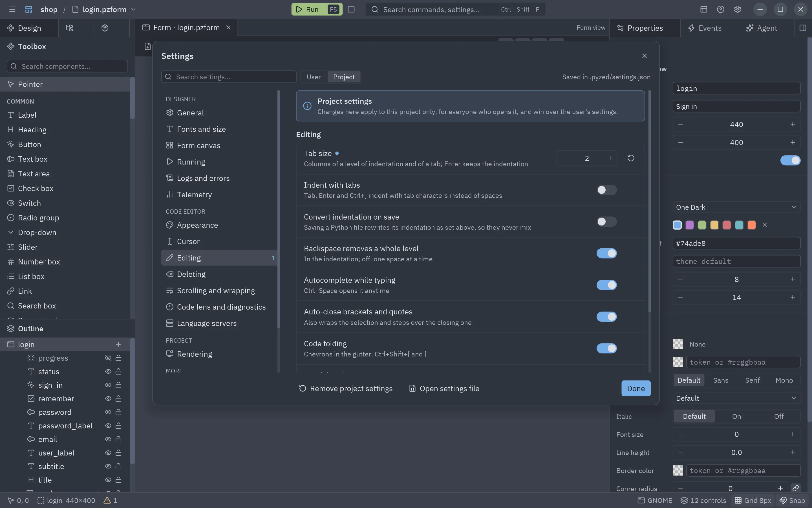Viewport: 812px width, 508px height.
Task: Decrease Tab size with minus
Action: 564,158
